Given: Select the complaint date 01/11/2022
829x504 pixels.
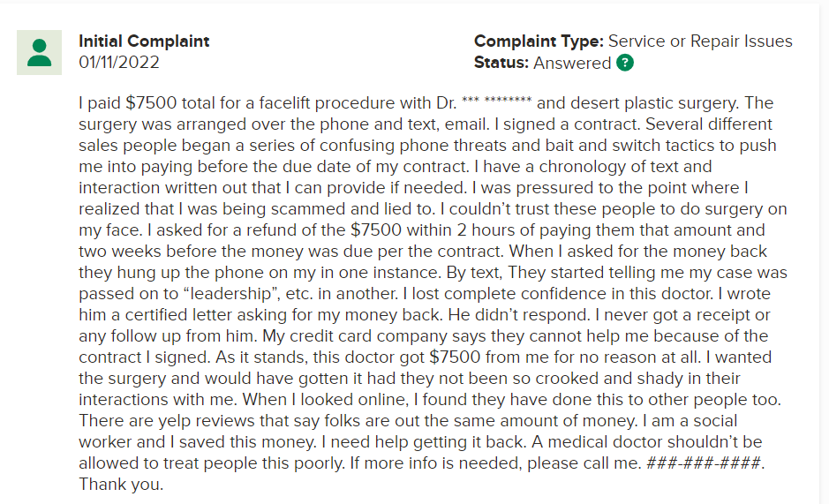Looking at the screenshot, I should point(119,63).
